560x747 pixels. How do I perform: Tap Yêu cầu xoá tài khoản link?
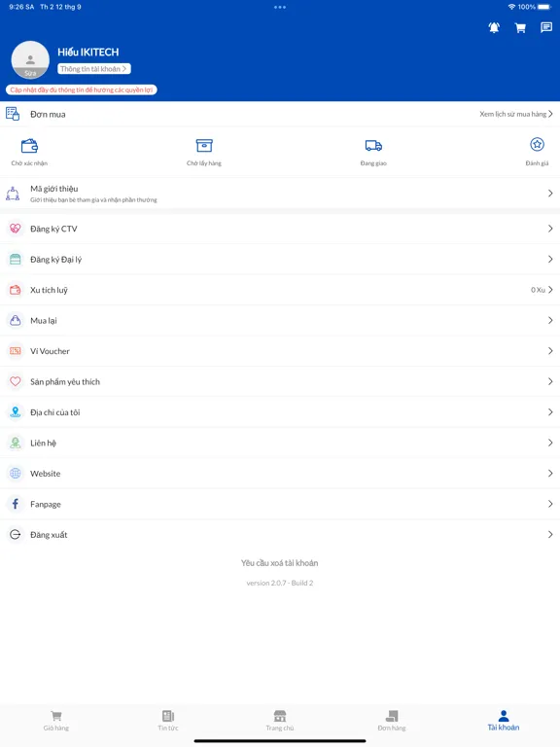[x=280, y=563]
